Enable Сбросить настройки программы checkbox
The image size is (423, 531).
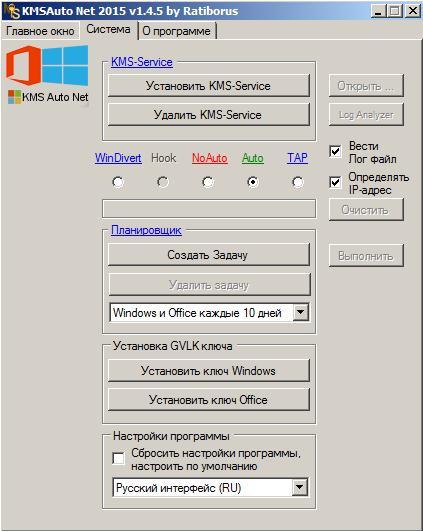pyautogui.click(x=118, y=459)
